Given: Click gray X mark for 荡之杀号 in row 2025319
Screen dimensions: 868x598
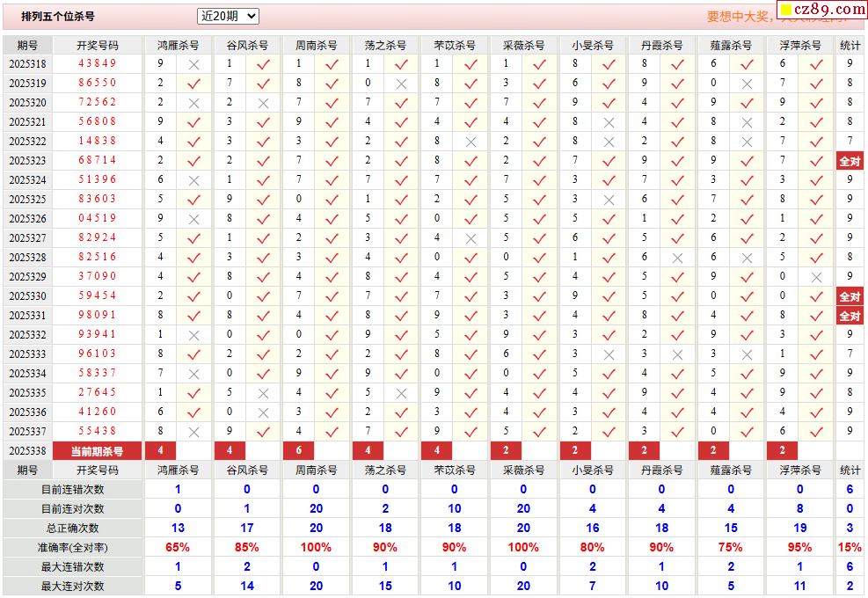Looking at the screenshot, I should point(401,84).
